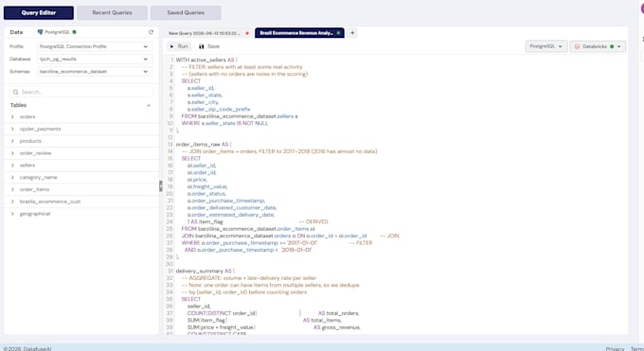Switch to the New Query tab
644x351 pixels.
(x=208, y=33)
